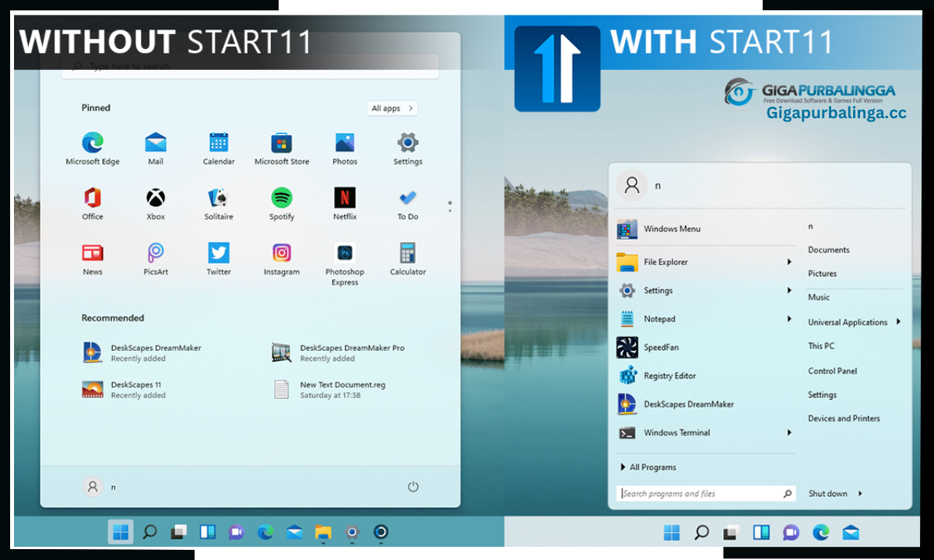This screenshot has height=560, width=934.
Task: Click the power button in Windows 11 Start
Action: (413, 487)
